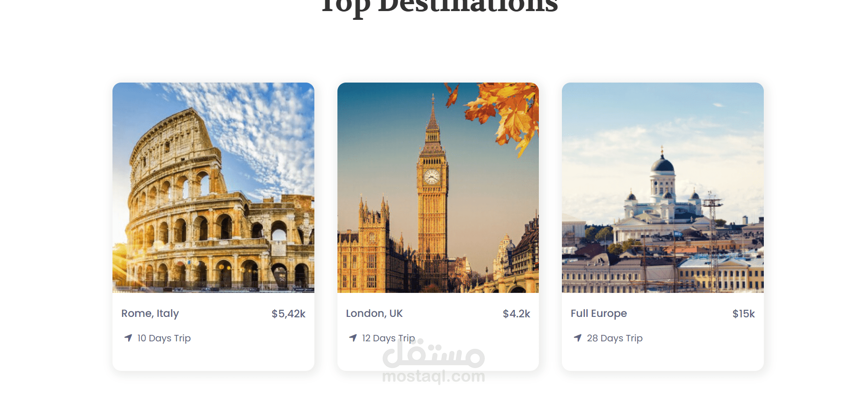
Task: Open the Rome Colosseum photo
Action: 213,188
